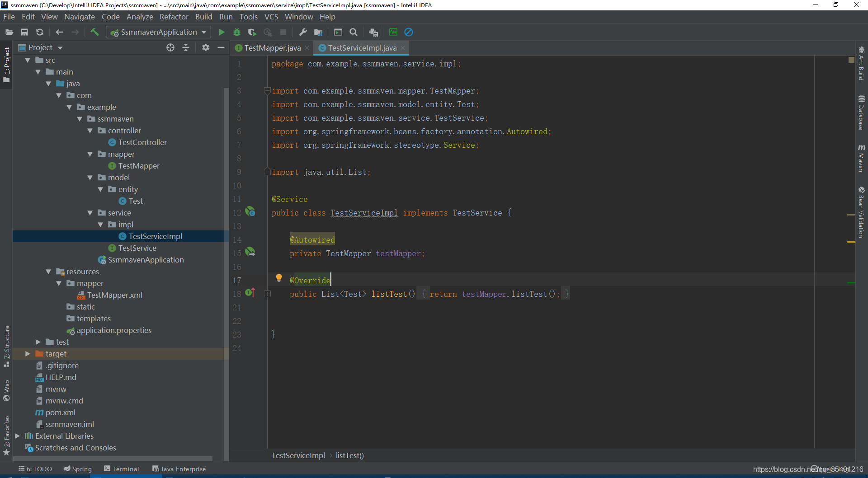The width and height of the screenshot is (868, 478).
Task: Run with coverage using the shield icon
Action: 252,32
